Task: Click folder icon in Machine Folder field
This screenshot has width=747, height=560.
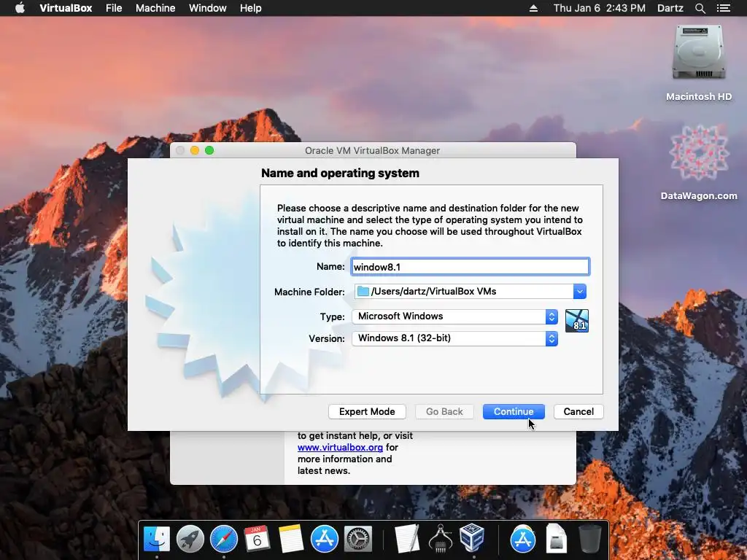Action: point(363,291)
